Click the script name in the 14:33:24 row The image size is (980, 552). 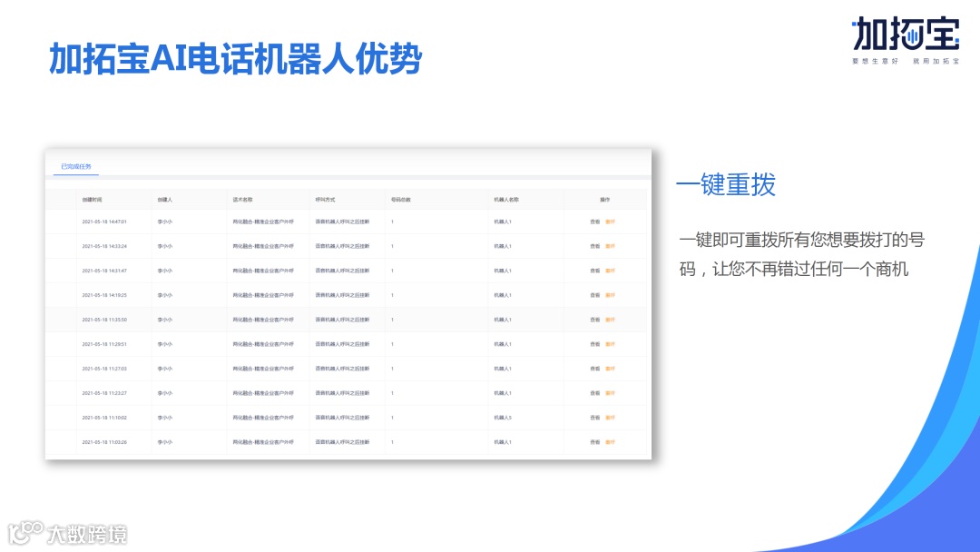point(263,246)
